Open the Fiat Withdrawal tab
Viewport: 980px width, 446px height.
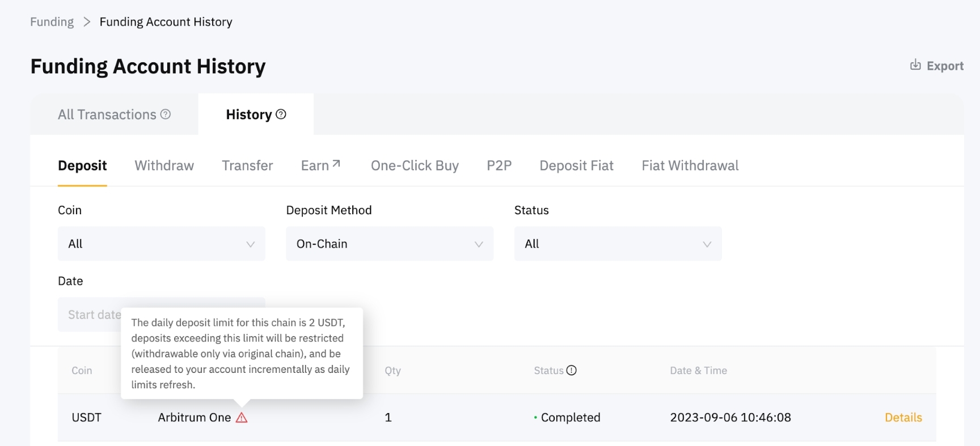coord(690,165)
